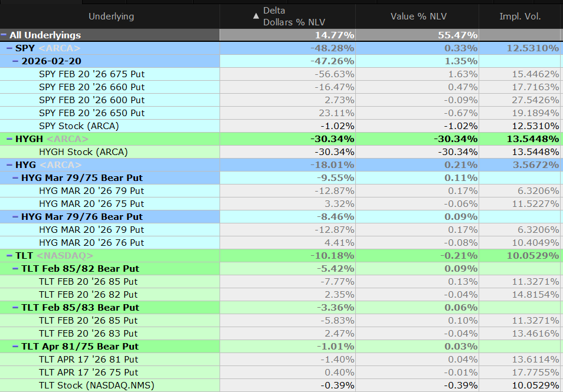Collapse the SPY <ARCA> group
This screenshot has height=392, width=563.
(x=9, y=48)
